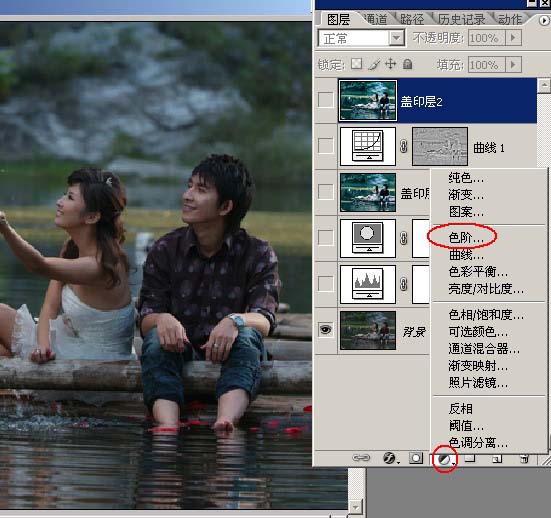The height and width of the screenshot is (518, 551).
Task: Expand the 不透明度 opacity slider arrow
Action: pyautogui.click(x=513, y=38)
